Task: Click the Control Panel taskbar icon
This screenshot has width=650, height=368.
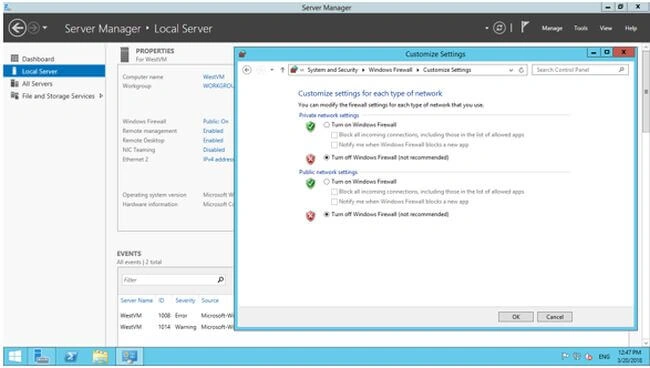Action: point(129,356)
